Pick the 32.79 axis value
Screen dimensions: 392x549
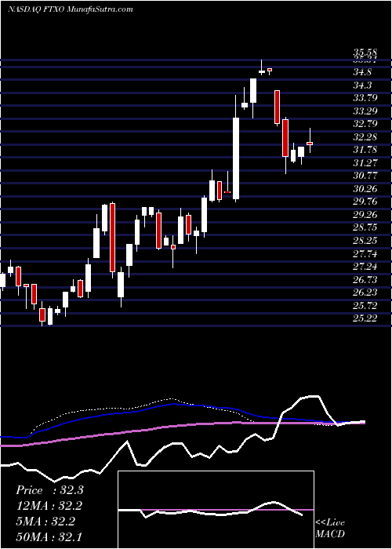click(x=365, y=124)
